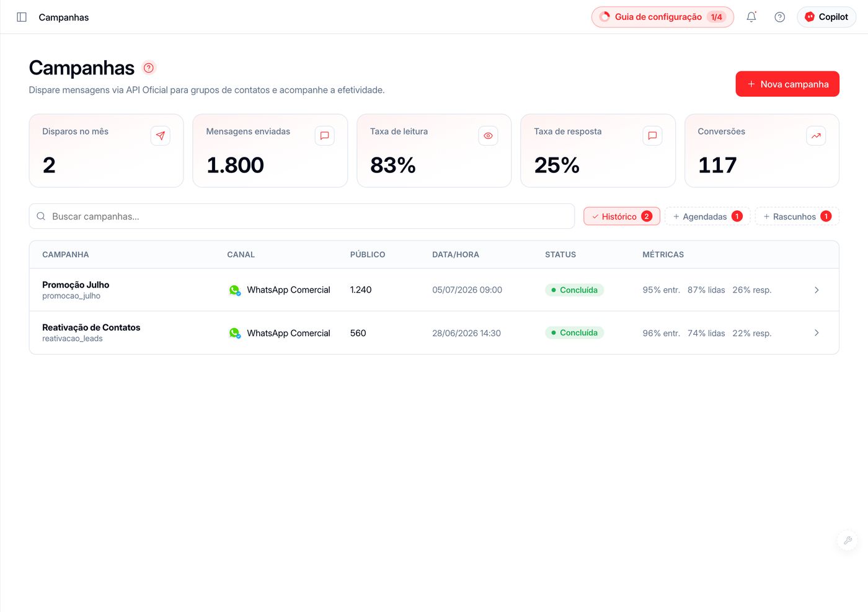Click the help icon beside Campanhas title

[x=149, y=68]
